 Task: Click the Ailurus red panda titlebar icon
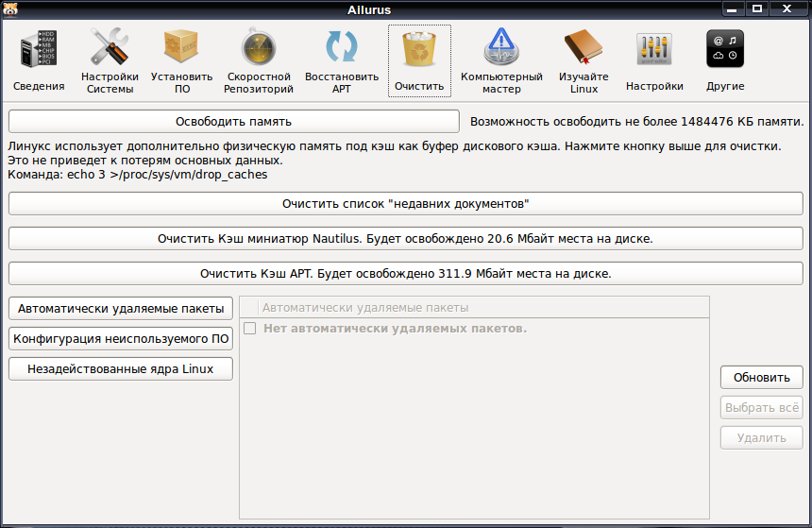click(10, 9)
